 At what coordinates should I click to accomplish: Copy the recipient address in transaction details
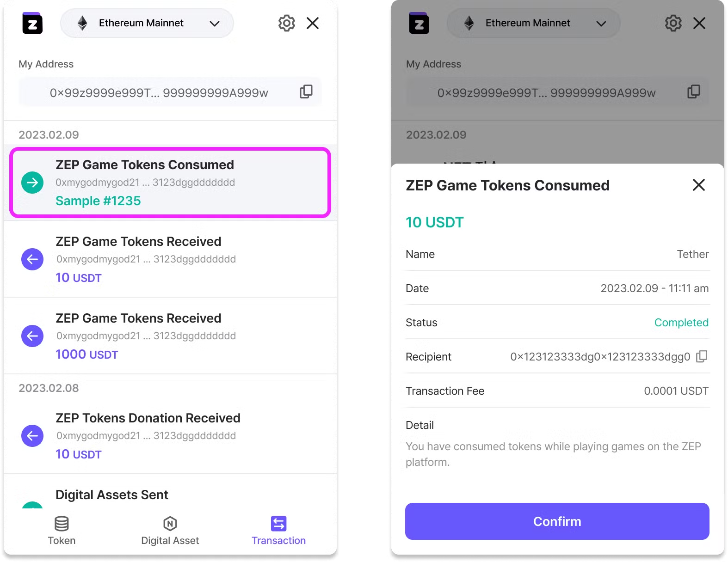point(702,356)
